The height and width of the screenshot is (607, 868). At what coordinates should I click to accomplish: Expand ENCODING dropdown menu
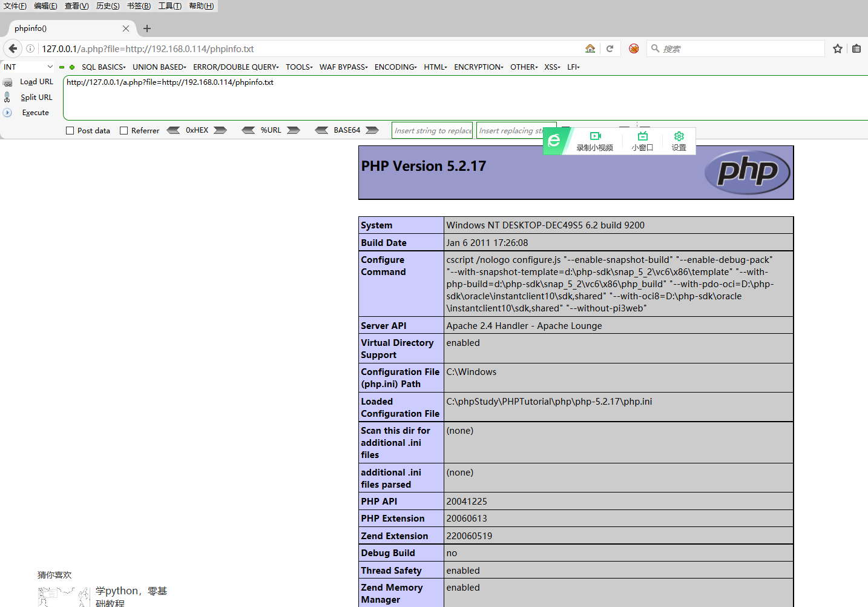[x=396, y=67]
